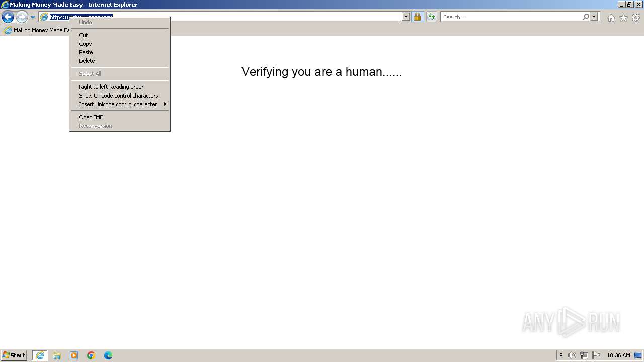Choose Cut from the context menu
The width and height of the screenshot is (644, 362).
click(x=119, y=35)
